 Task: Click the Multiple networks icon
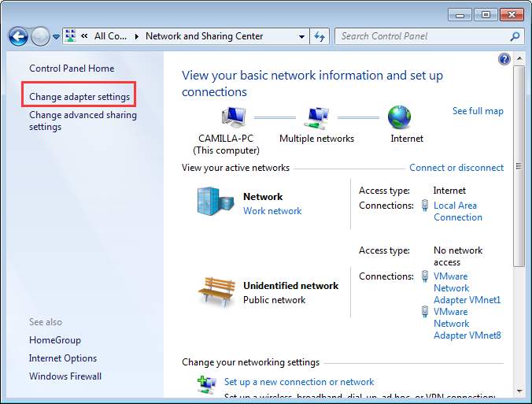pos(316,118)
